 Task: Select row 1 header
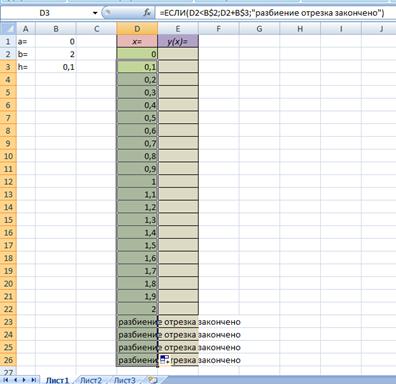click(8, 41)
